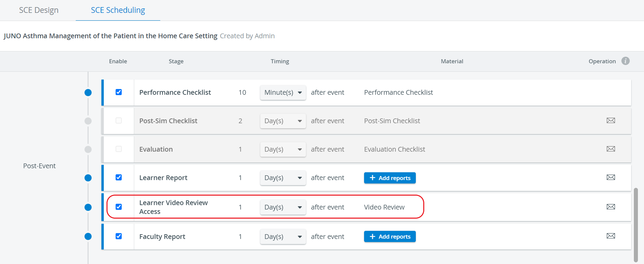Open the email icon for Post-Sim Checklist
The height and width of the screenshot is (264, 644).
coord(611,120)
